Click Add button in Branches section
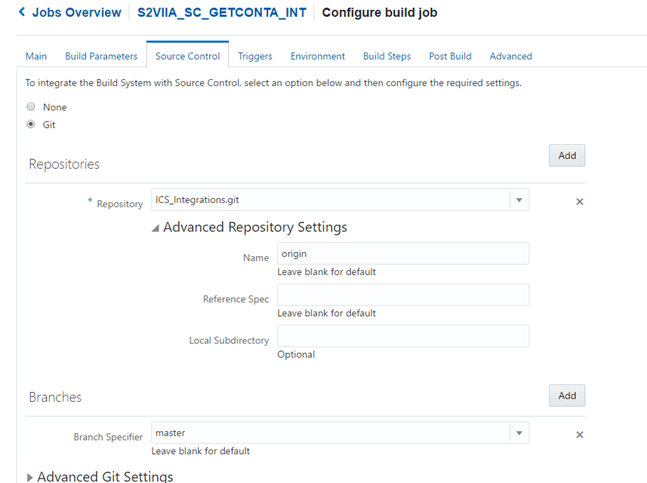The height and width of the screenshot is (483, 647). 566,395
